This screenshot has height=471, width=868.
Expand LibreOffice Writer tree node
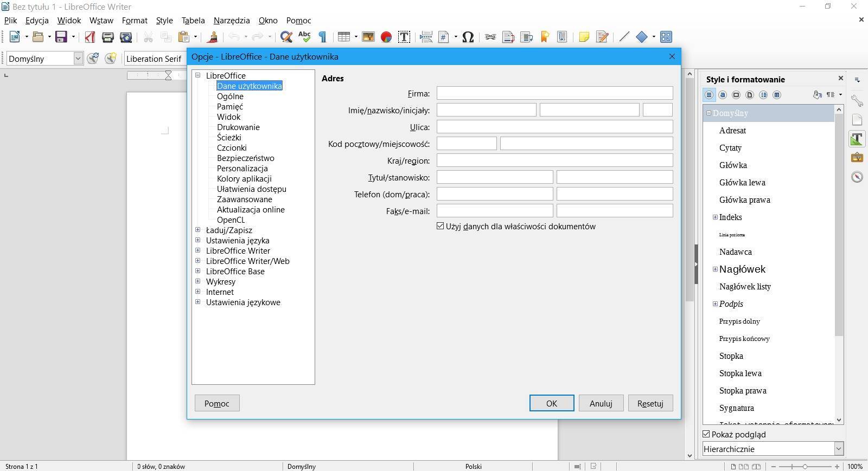point(198,250)
